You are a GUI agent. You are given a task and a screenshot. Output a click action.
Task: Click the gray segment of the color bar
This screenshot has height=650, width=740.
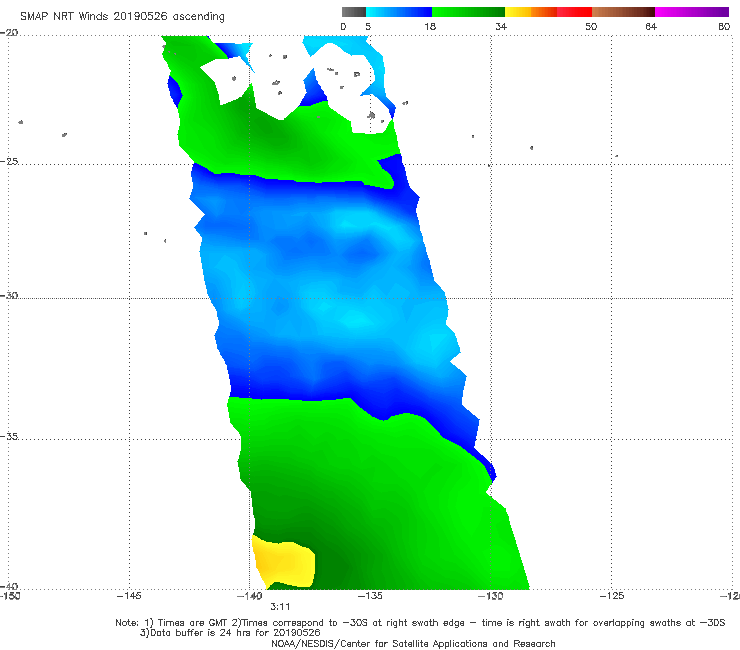pos(354,12)
